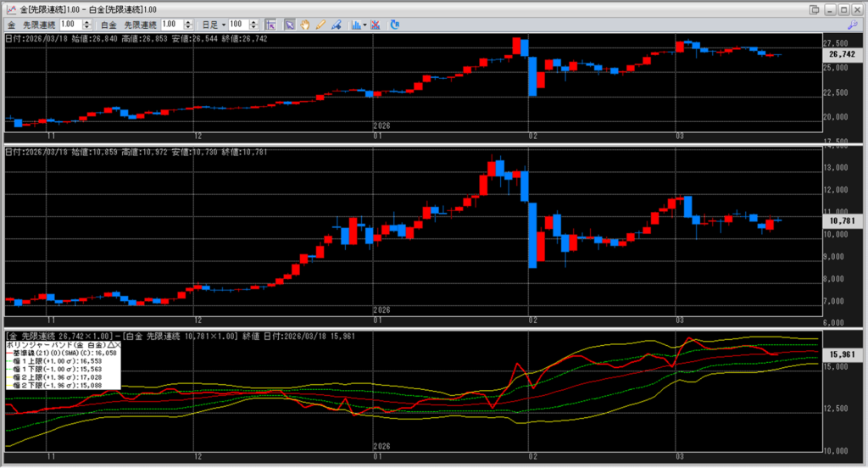
Task: Click the 金 symbol button in the toolbar
Action: click(x=12, y=25)
